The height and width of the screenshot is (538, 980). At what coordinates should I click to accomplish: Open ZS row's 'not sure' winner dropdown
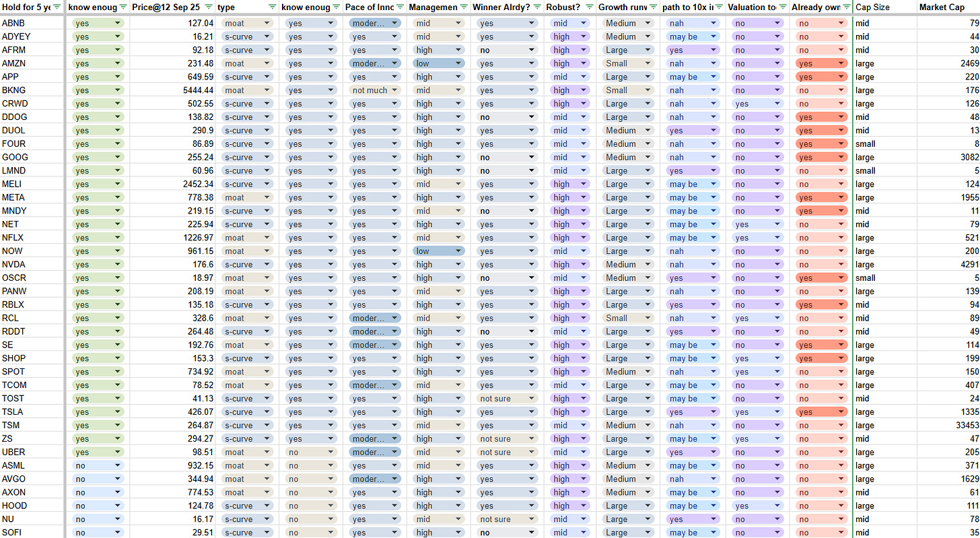click(x=507, y=439)
